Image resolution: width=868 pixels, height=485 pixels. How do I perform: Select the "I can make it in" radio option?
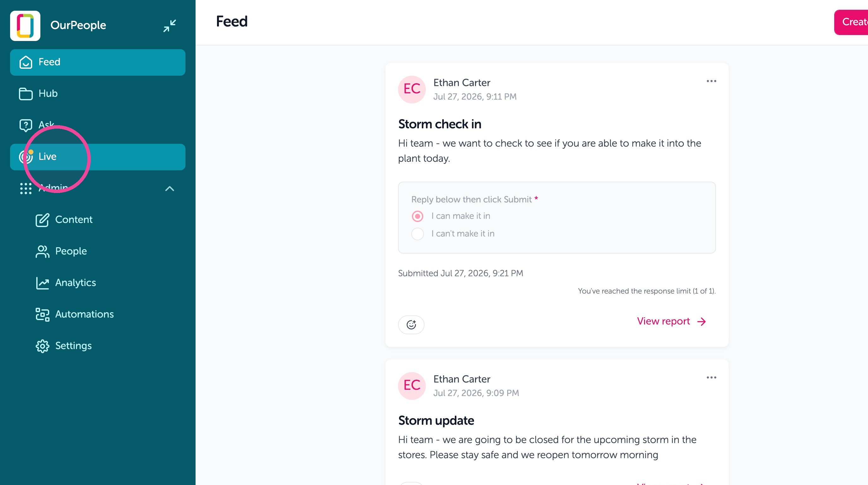pos(418,216)
